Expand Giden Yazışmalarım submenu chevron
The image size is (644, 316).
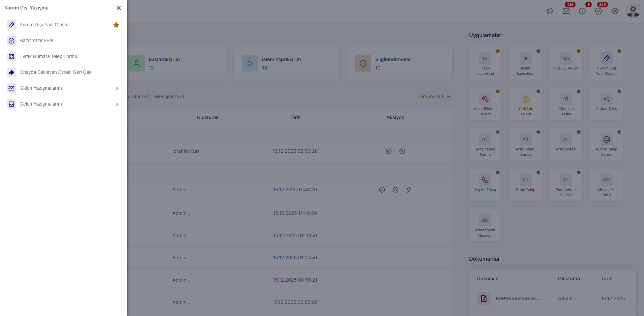click(117, 88)
